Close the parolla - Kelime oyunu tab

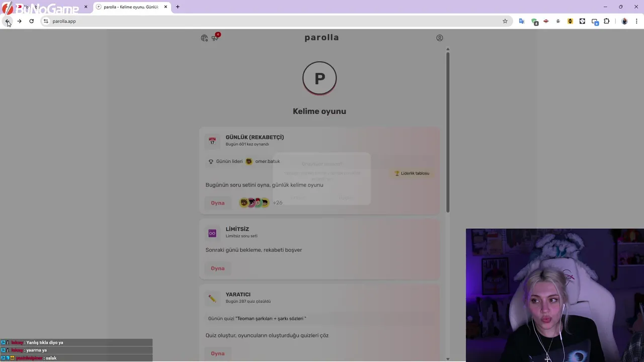click(166, 7)
